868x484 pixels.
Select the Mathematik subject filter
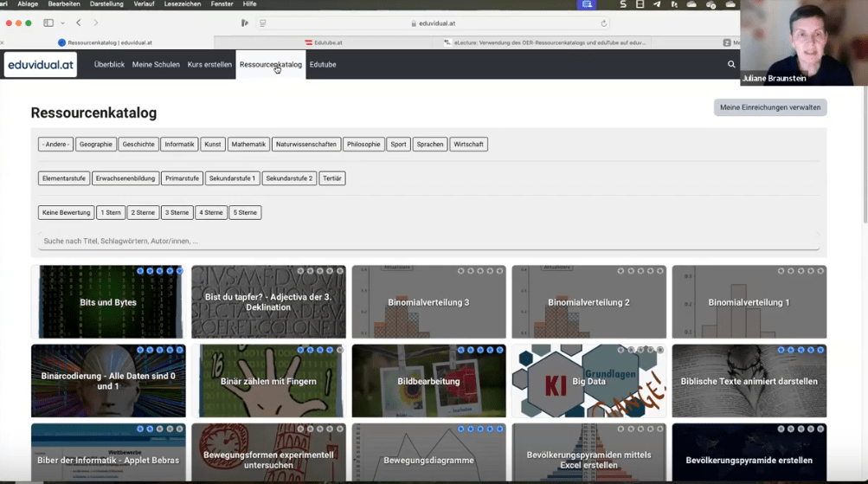pos(248,145)
